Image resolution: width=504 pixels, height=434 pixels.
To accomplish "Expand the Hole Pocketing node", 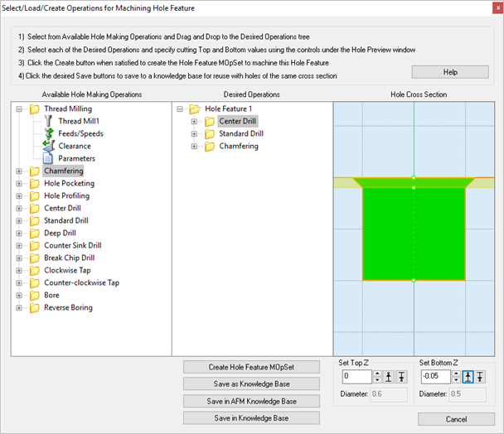I will (x=19, y=183).
